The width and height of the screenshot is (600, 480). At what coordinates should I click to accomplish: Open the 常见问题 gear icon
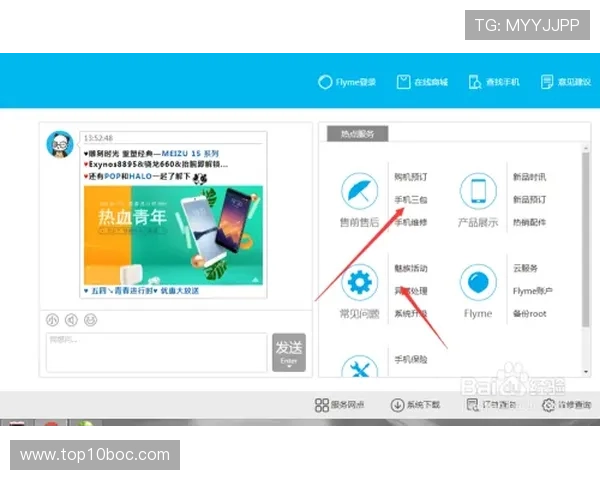(x=359, y=283)
